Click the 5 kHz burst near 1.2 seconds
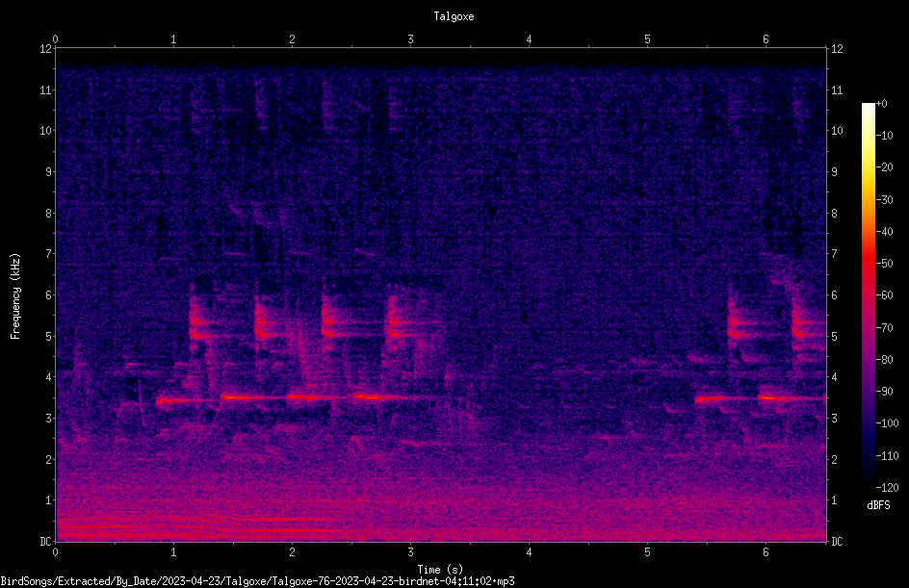Image resolution: width=909 pixels, height=588 pixels. tap(198, 325)
